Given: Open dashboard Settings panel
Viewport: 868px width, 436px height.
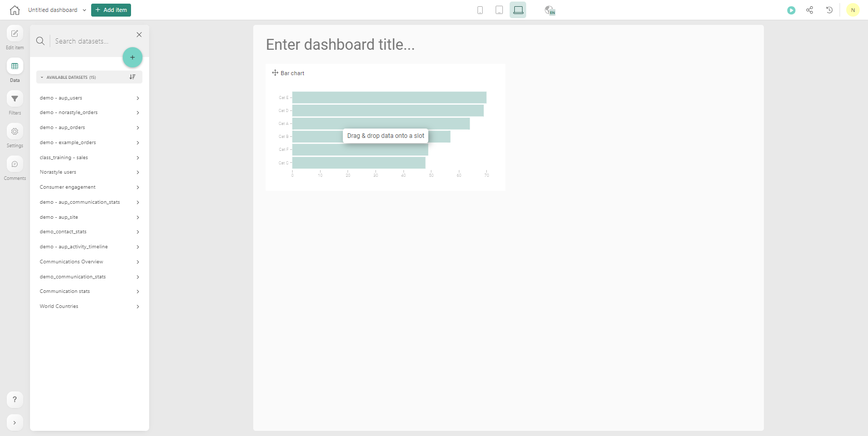Looking at the screenshot, I should click(x=15, y=132).
